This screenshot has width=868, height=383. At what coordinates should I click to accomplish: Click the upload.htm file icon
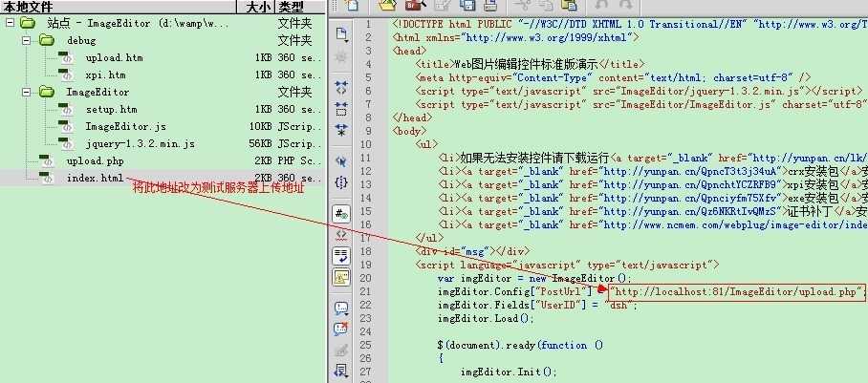coord(66,58)
